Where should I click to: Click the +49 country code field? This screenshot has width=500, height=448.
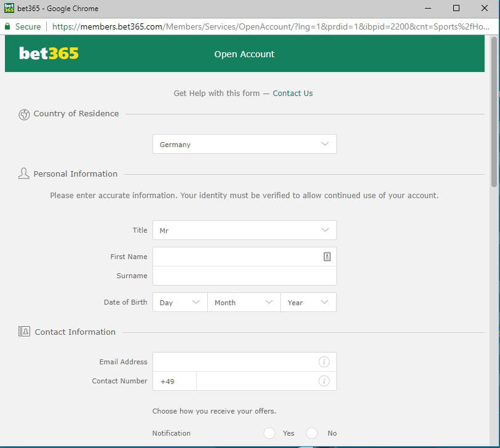tap(175, 381)
